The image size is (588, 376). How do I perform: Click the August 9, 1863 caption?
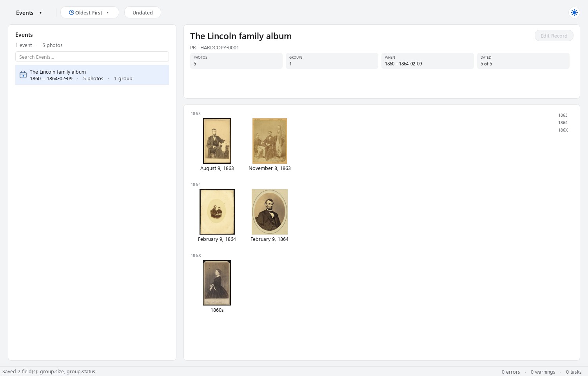(x=217, y=168)
